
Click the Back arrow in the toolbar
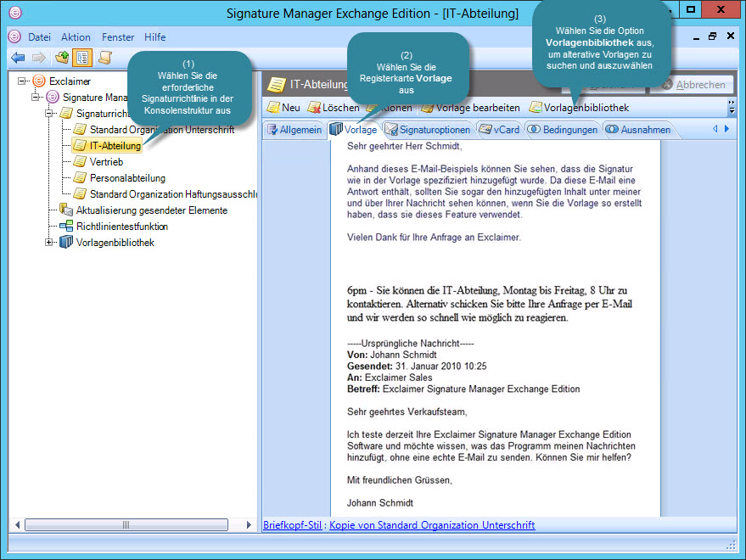click(18, 58)
